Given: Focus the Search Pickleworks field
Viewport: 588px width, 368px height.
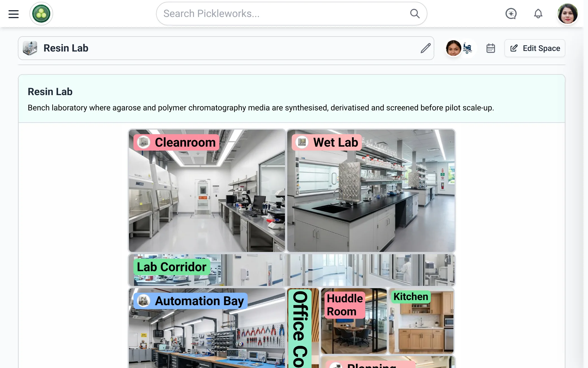Looking at the screenshot, I should click(x=291, y=14).
